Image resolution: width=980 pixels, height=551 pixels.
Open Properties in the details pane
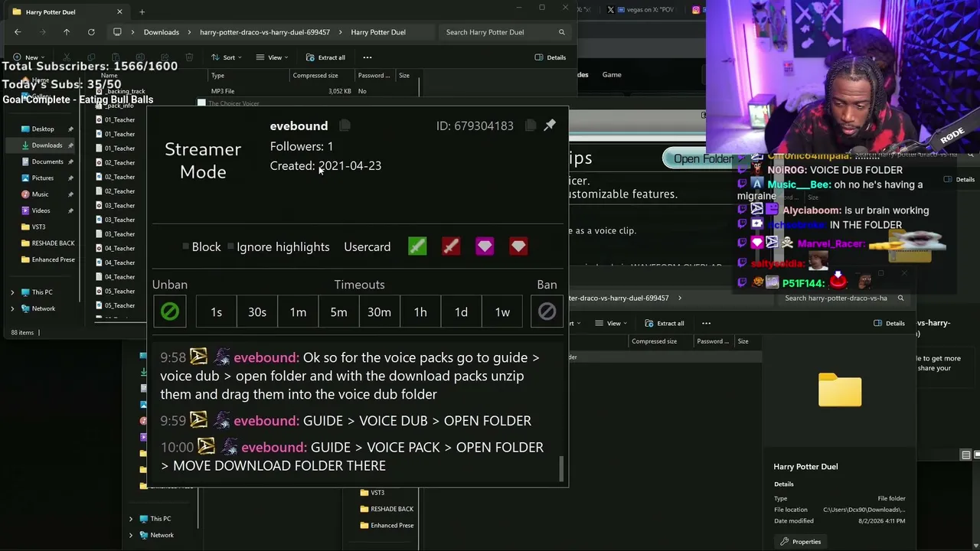click(x=800, y=542)
